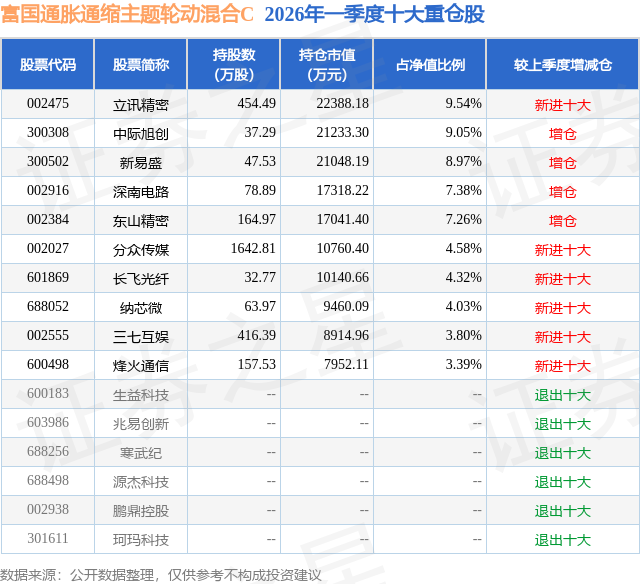
Task: Click 新进十大 label for 长飞光纤
Action: pos(563,279)
